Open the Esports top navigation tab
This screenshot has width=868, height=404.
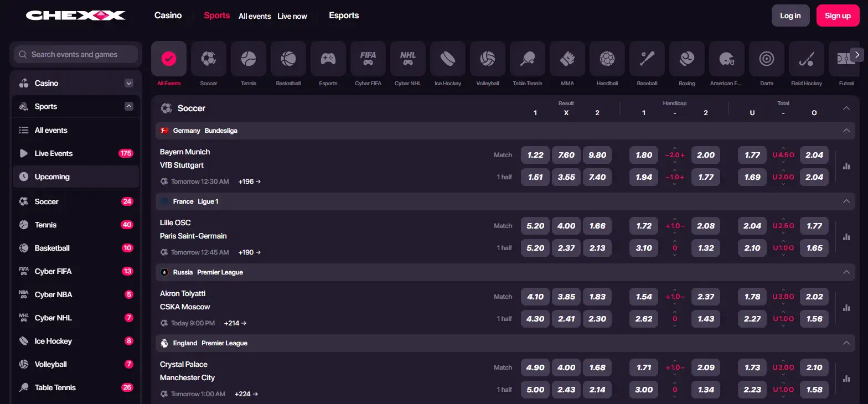coord(344,15)
